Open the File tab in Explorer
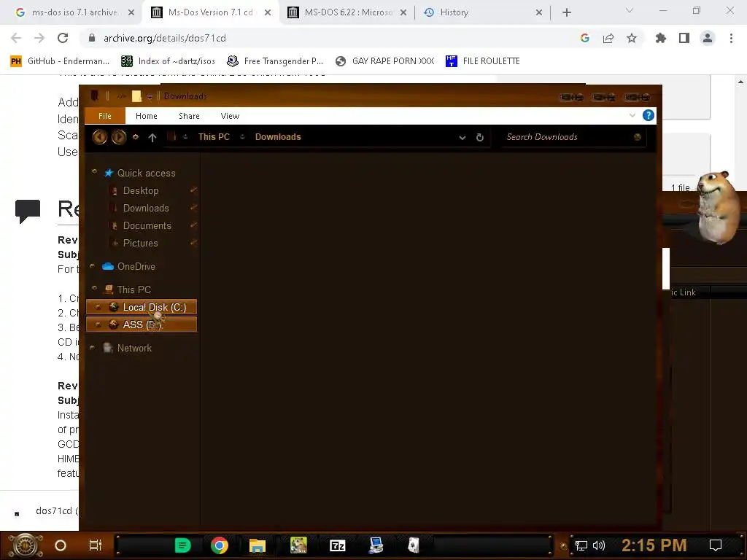This screenshot has height=560, width=747. (x=105, y=116)
